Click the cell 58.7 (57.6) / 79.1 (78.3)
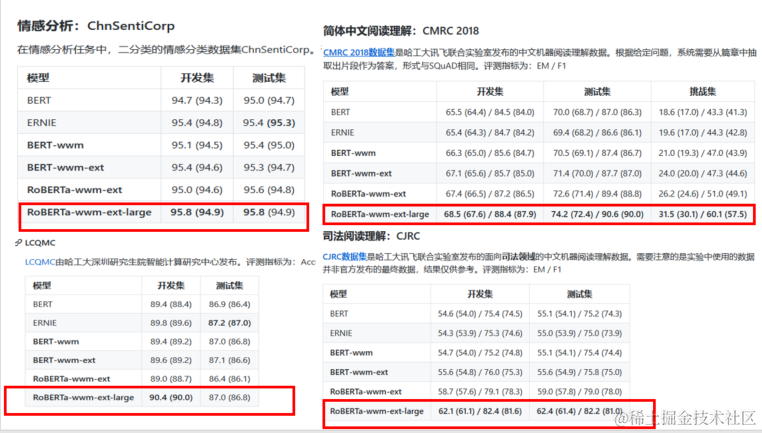This screenshot has height=433, width=762. click(x=480, y=391)
